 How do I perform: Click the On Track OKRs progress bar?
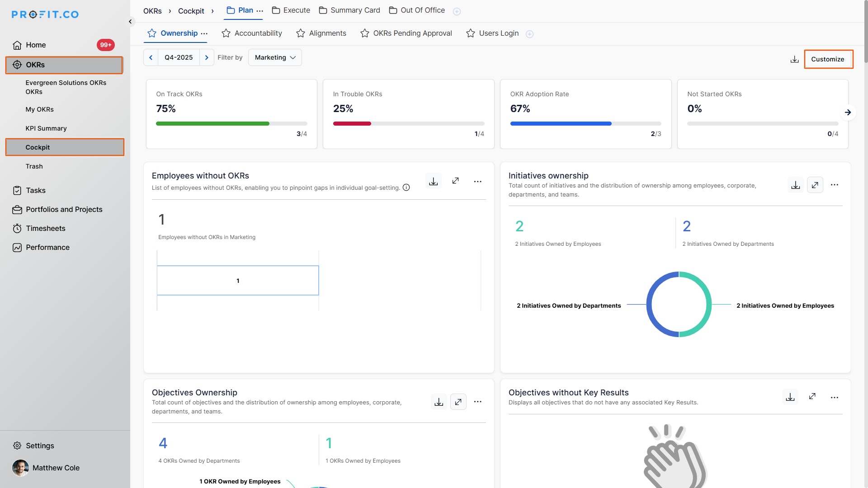point(231,123)
